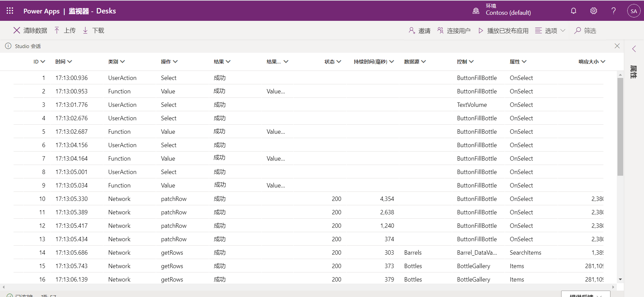
Task: Click the 清除数据 label
Action: click(35, 31)
